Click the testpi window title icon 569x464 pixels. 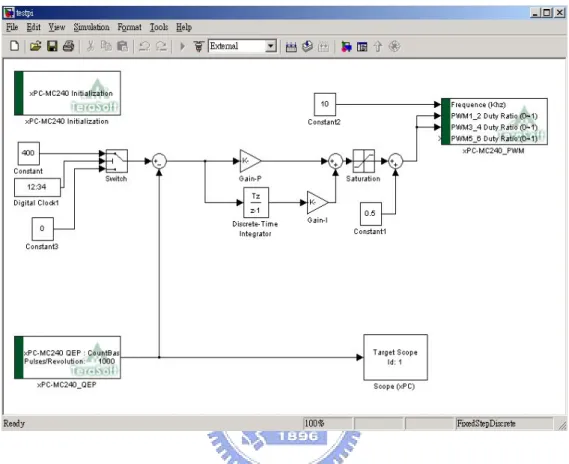click(9, 13)
